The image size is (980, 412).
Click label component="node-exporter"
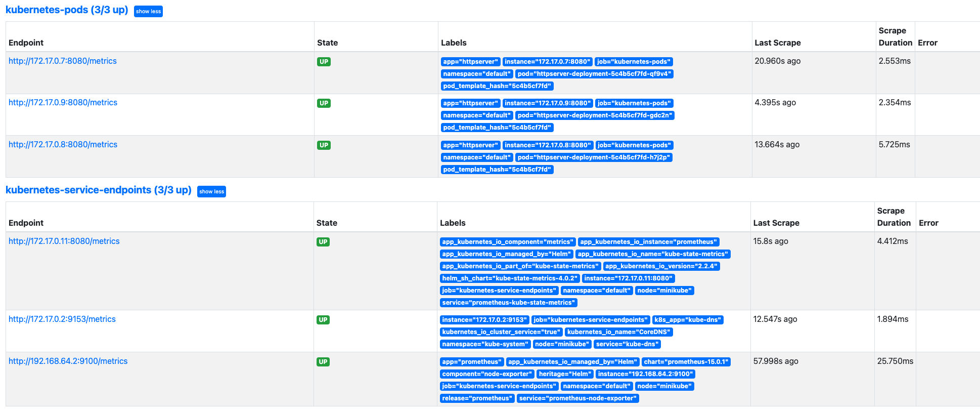pyautogui.click(x=487, y=374)
